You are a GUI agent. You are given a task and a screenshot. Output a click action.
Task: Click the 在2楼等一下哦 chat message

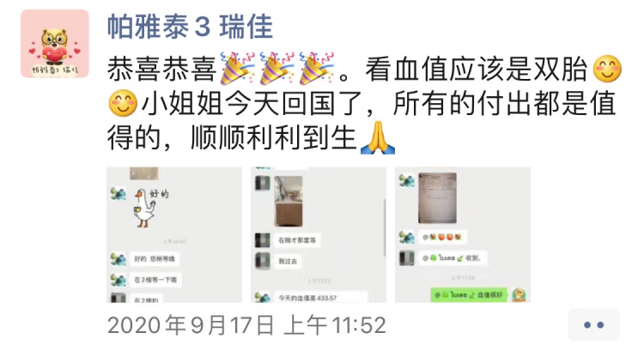tap(155, 280)
